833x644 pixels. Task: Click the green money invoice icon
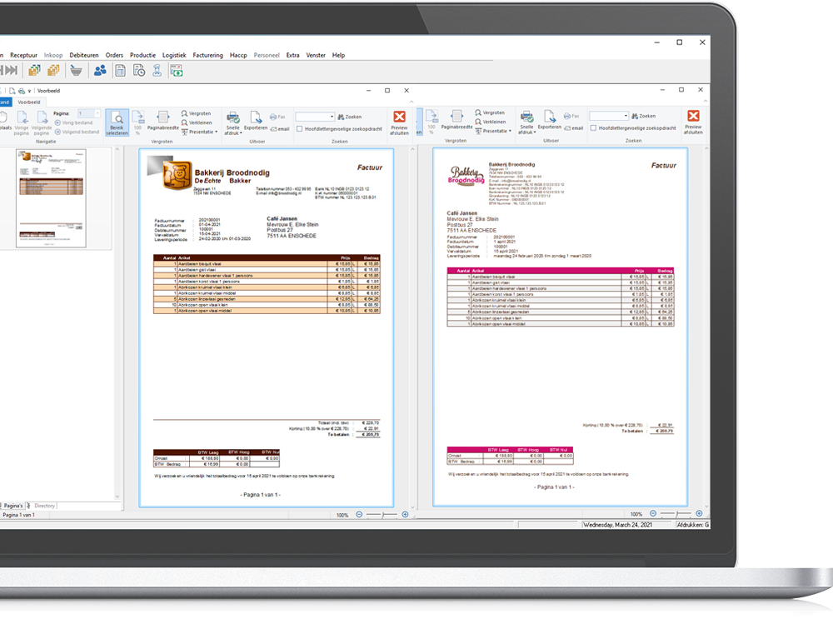pyautogui.click(x=177, y=70)
